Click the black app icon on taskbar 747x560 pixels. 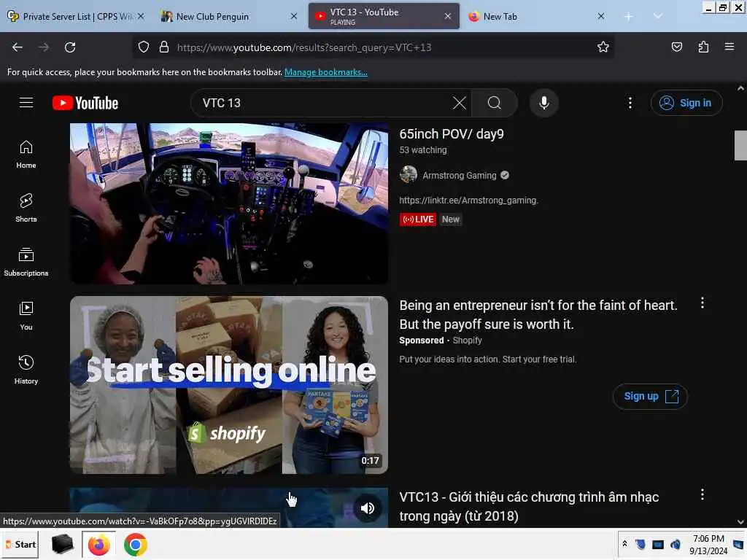[62, 544]
